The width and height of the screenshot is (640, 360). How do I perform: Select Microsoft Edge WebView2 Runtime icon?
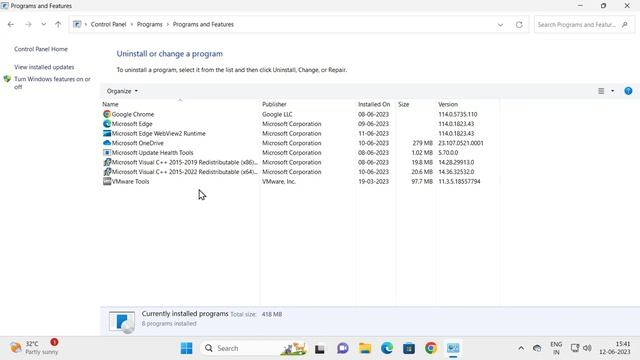pyautogui.click(x=107, y=133)
